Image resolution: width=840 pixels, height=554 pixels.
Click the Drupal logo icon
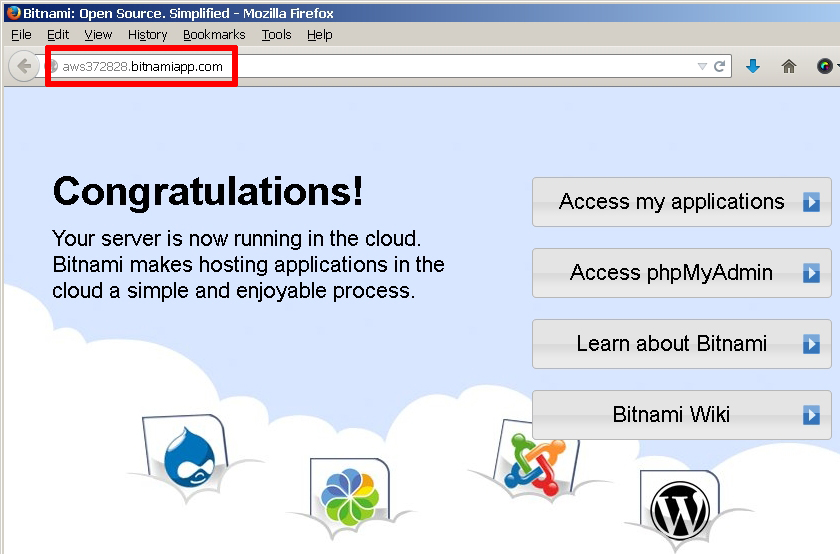pyautogui.click(x=190, y=457)
